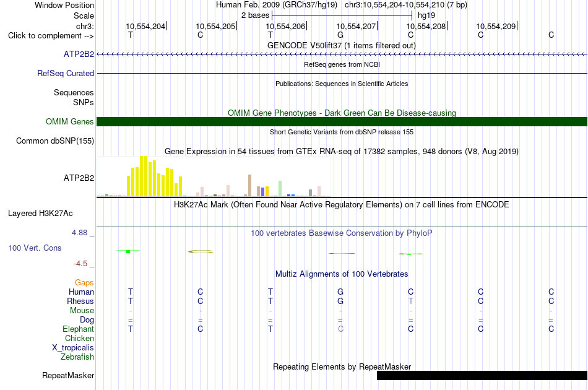Image resolution: width=588 pixels, height=390 pixels.
Task: Click '100 vertebrates Basewise Conservation by PhyloP' title
Action: [x=342, y=233]
